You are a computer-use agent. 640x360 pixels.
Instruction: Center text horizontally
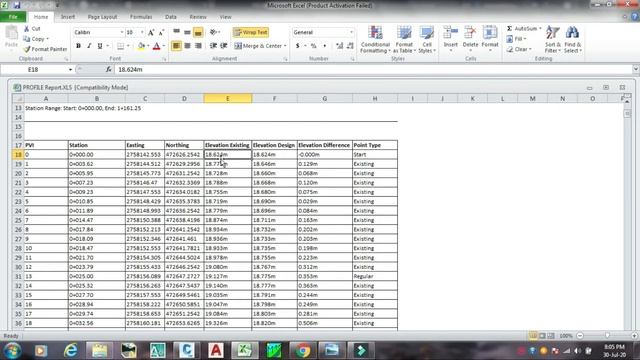tap(187, 46)
